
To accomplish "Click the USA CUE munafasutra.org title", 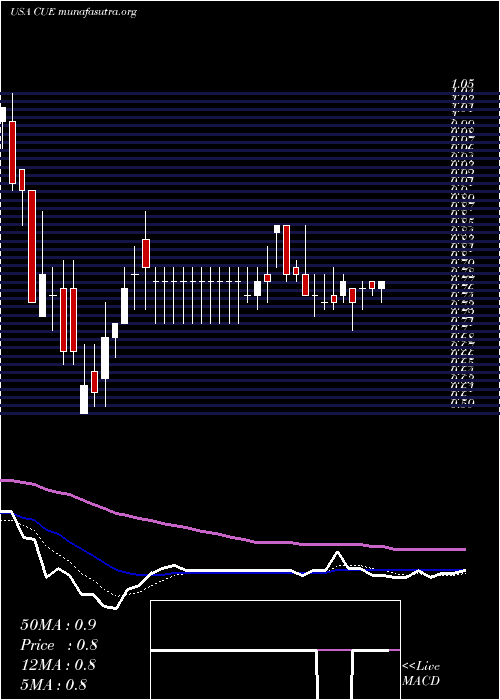I will coord(73,12).
